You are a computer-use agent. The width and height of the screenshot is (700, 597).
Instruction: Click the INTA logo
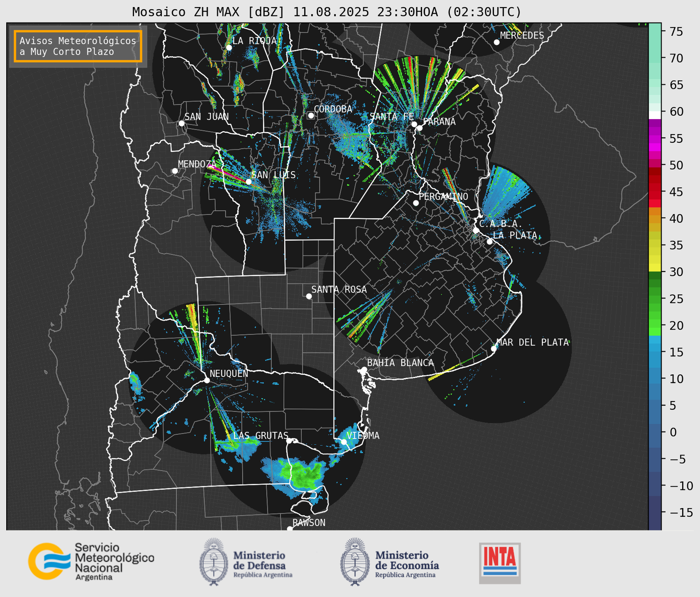[x=500, y=563]
